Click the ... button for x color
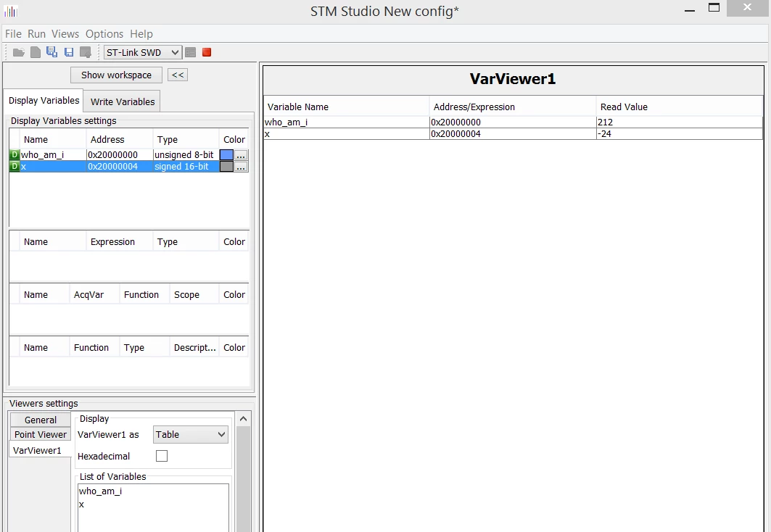This screenshot has width=771, height=532. pyautogui.click(x=241, y=167)
